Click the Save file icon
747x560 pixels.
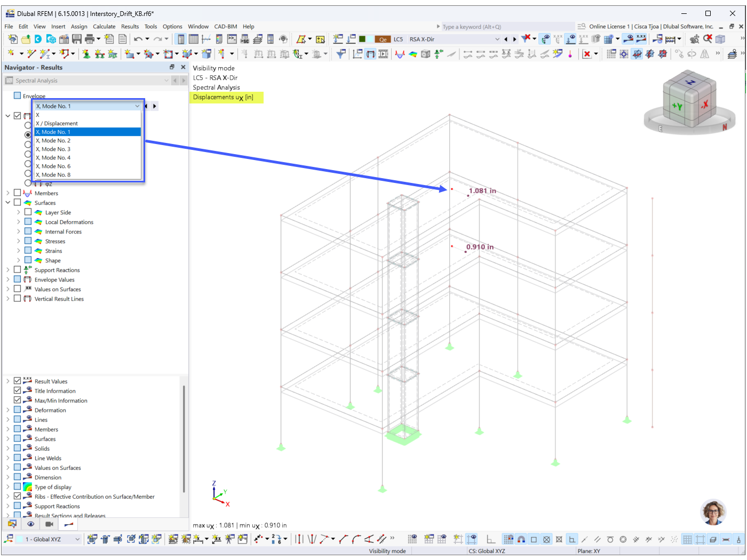pyautogui.click(x=77, y=39)
